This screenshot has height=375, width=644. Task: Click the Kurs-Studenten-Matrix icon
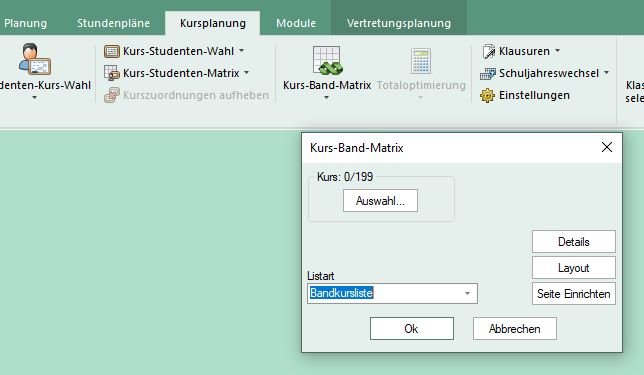coord(112,73)
